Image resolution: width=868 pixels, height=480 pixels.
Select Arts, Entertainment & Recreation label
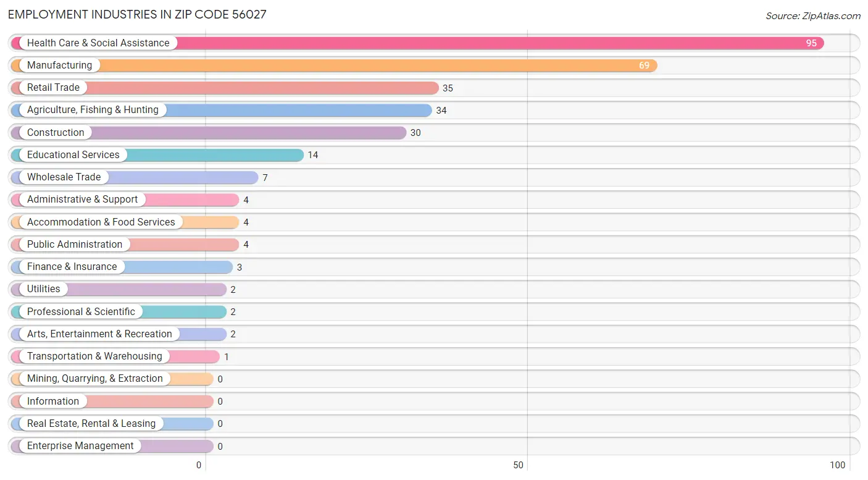[99, 334]
